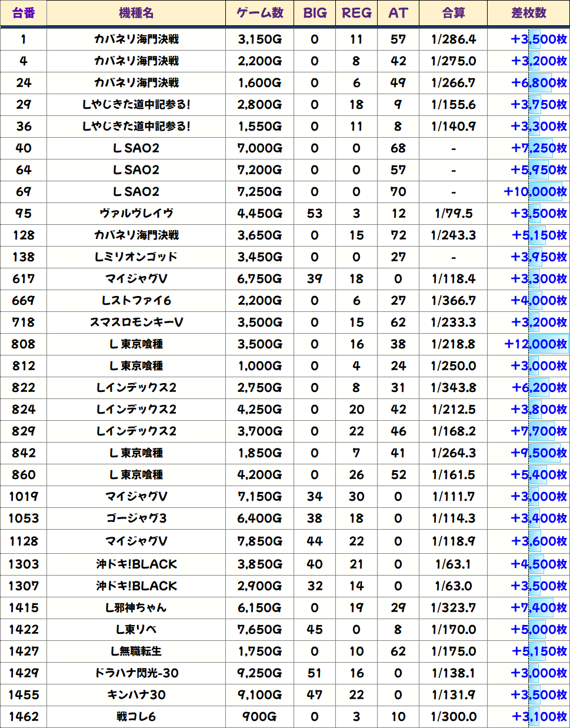
Task: Select machine number 1 cell
Action: coord(24,39)
